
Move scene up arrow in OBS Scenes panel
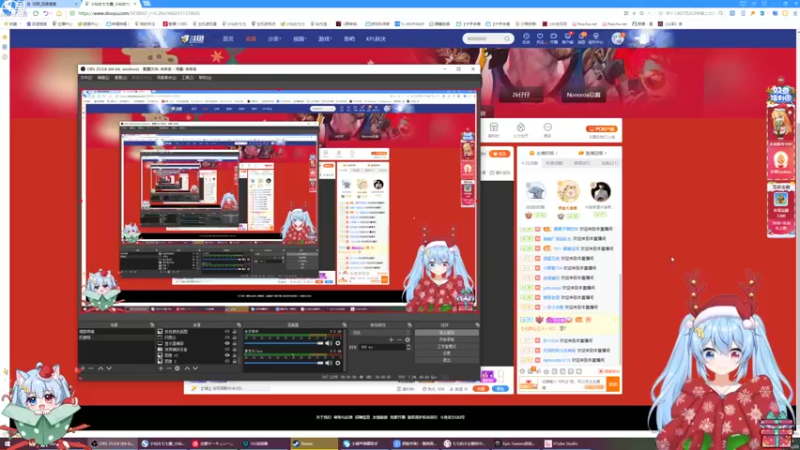(101, 368)
